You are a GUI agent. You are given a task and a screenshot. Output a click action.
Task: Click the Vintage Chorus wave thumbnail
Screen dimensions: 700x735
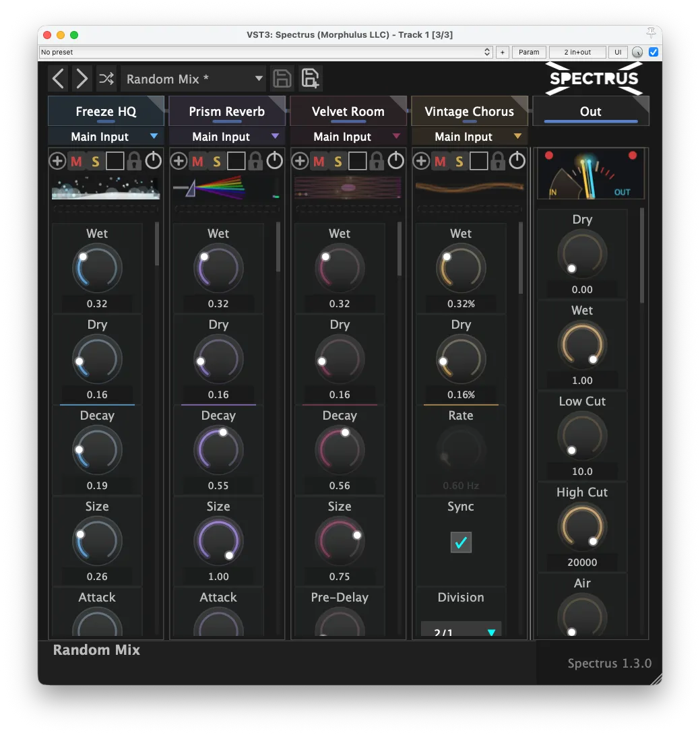tap(470, 188)
